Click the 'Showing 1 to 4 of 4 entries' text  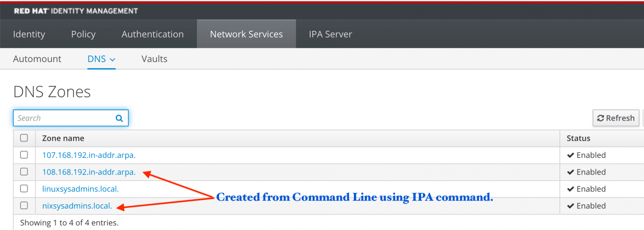[69, 223]
